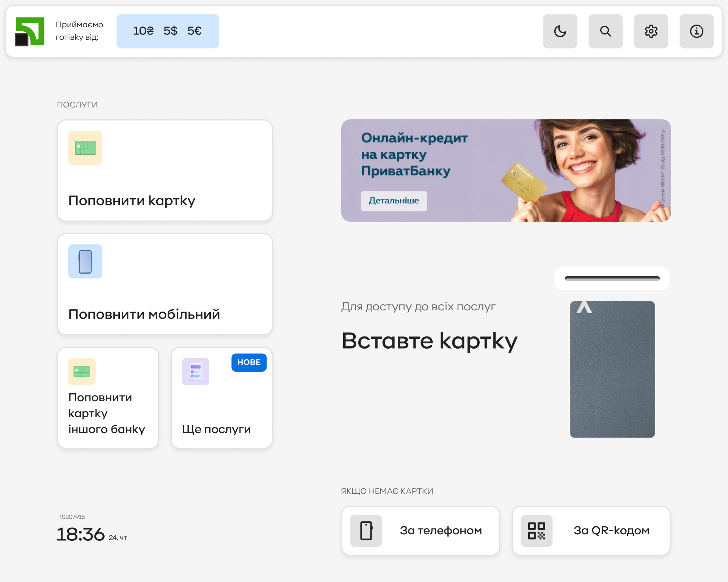The image size is (728, 582).
Task: Click the card slot illustration
Action: [612, 278]
